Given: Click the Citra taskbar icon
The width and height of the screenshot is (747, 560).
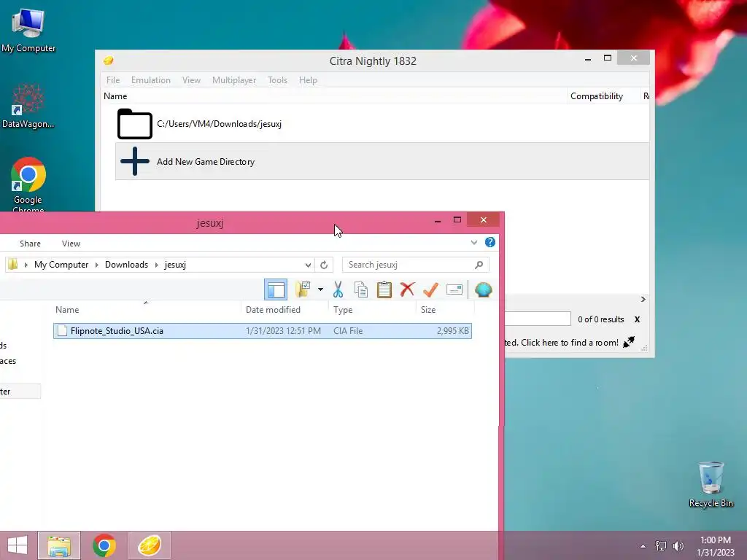Looking at the screenshot, I should tap(149, 545).
